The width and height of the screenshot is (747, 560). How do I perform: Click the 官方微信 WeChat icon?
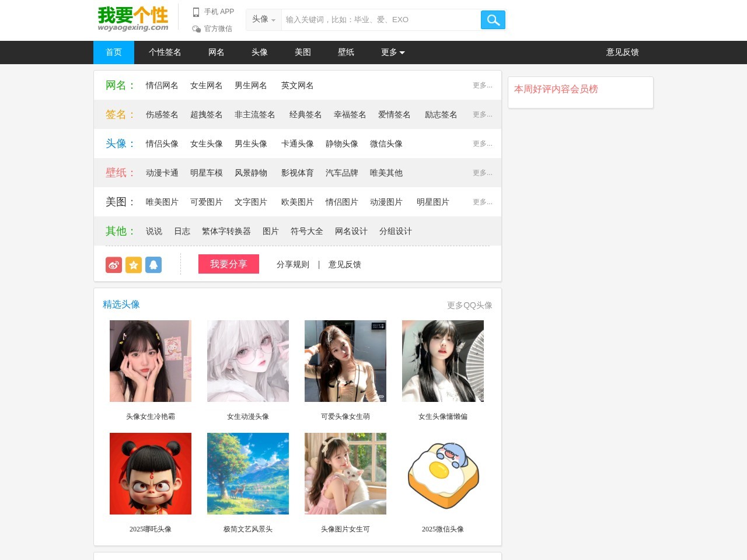pyautogui.click(x=197, y=27)
